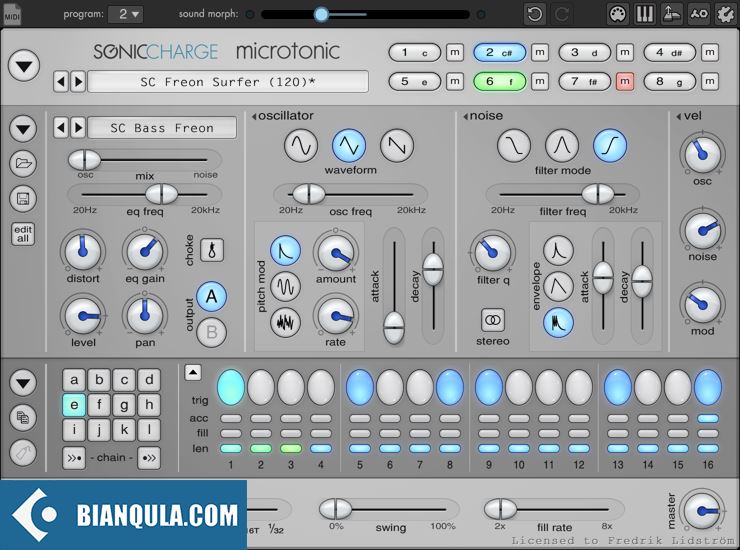This screenshot has height=550, width=740.
Task: Collapse the noise section triangle
Action: click(466, 116)
